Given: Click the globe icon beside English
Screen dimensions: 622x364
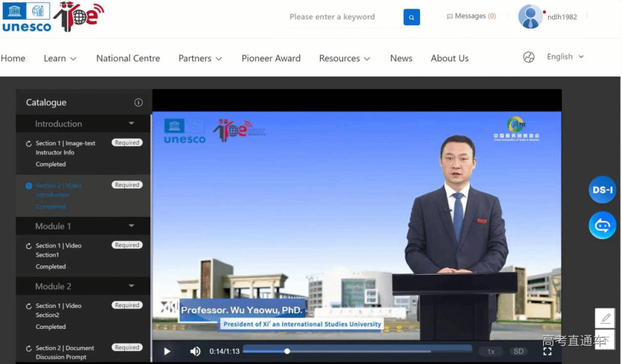Looking at the screenshot, I should click(529, 57).
